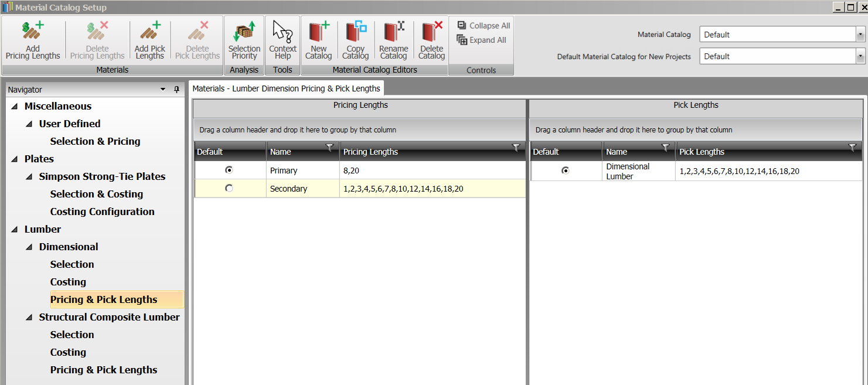Select Dimensional Lumber default radio button
The height and width of the screenshot is (385, 868).
point(565,171)
